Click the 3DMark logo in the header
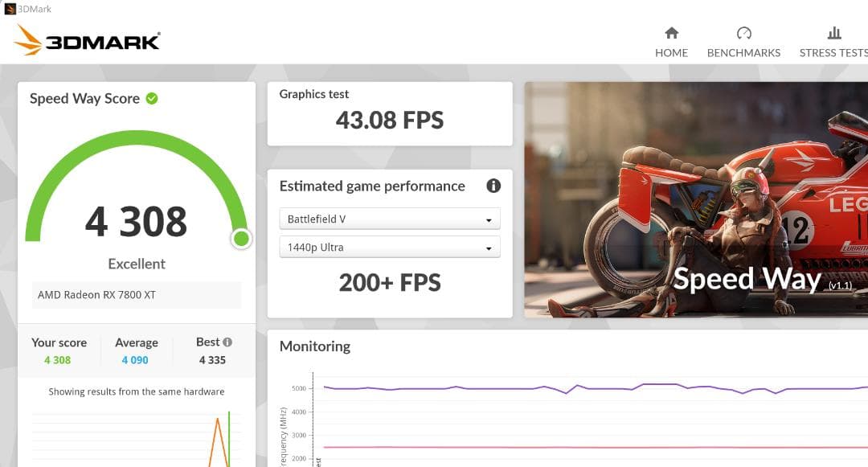Screen dimensions: 868x467 click(x=87, y=40)
